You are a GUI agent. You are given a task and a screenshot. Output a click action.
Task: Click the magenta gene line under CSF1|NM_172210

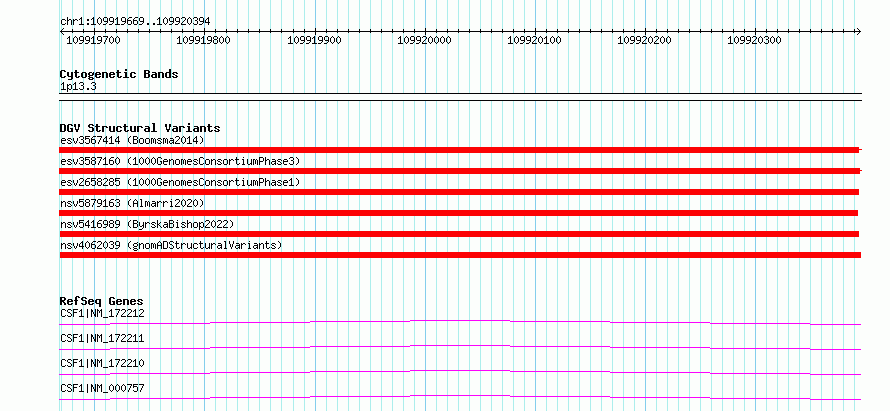(x=460, y=372)
